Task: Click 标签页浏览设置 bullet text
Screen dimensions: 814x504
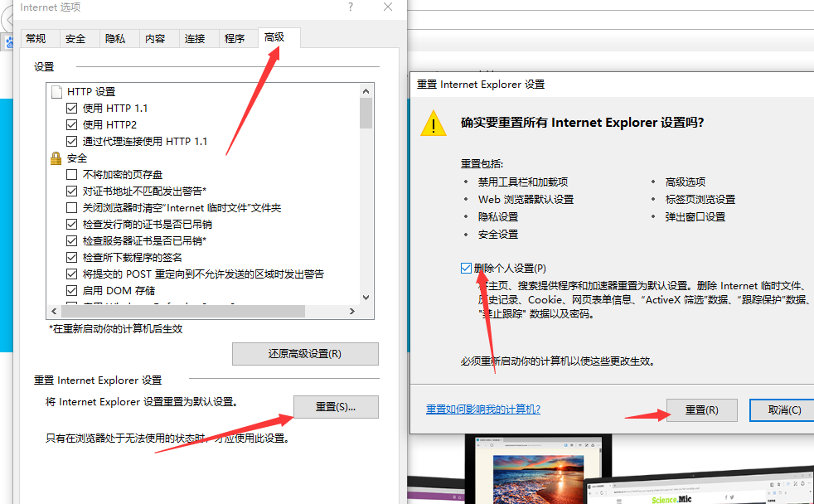Action: (700, 199)
